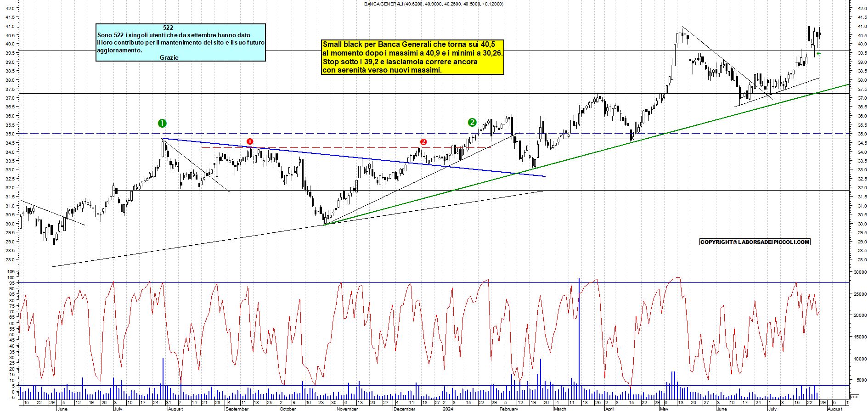
Task: Click the 'March' month label
Action: point(560,409)
